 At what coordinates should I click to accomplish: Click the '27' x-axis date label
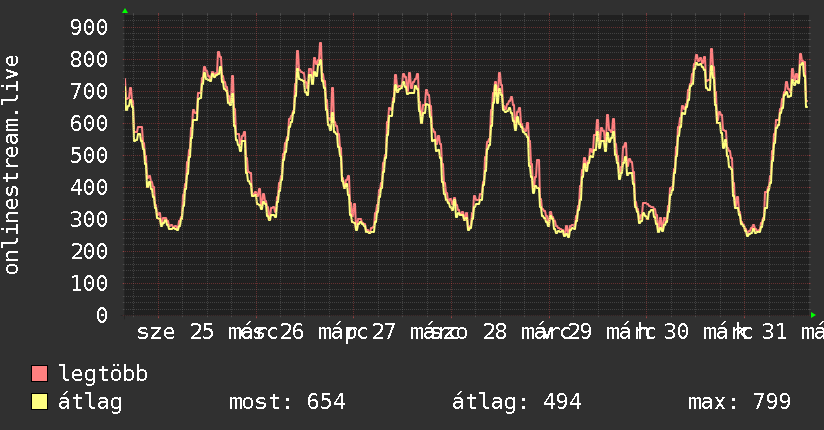click(x=383, y=332)
